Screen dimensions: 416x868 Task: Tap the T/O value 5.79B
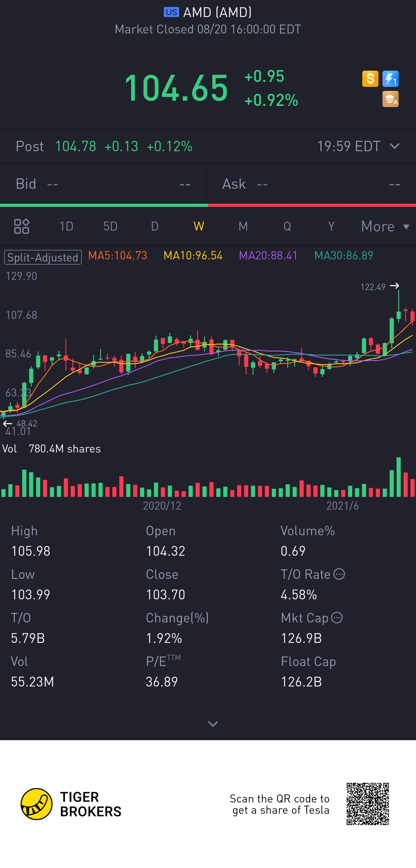click(x=28, y=638)
